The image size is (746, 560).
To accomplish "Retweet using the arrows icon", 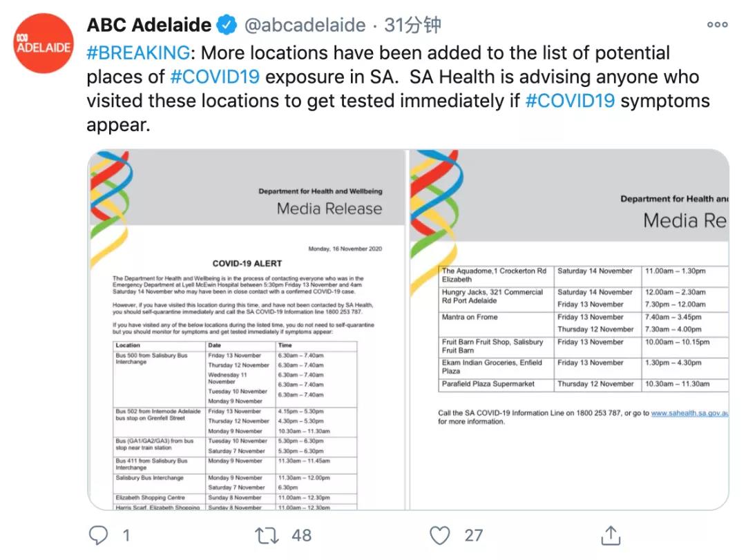I will coord(267,535).
